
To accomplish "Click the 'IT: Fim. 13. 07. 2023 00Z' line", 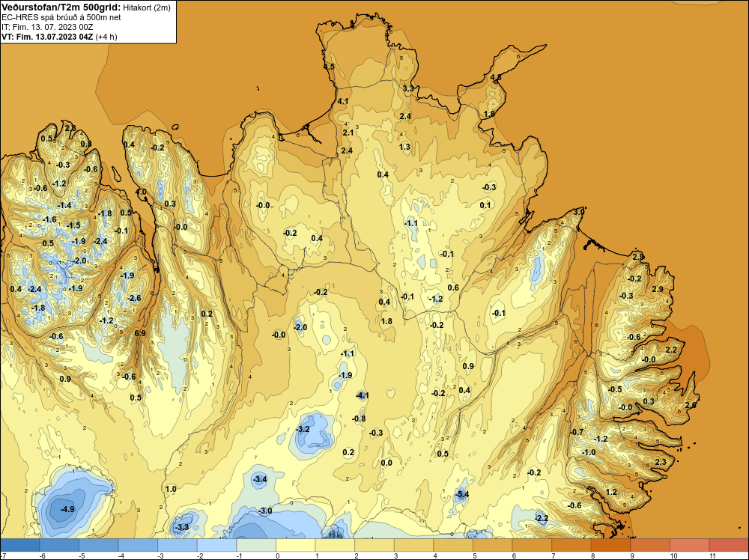I will coord(47,27).
